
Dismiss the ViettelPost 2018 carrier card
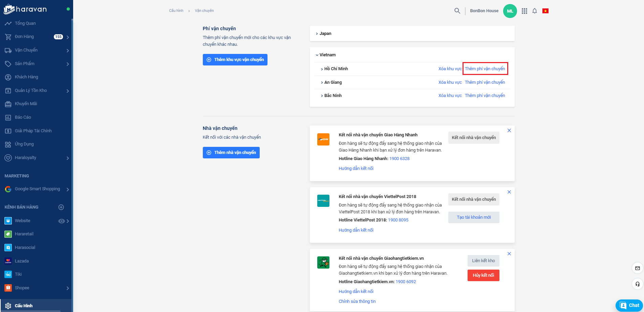pyautogui.click(x=509, y=192)
